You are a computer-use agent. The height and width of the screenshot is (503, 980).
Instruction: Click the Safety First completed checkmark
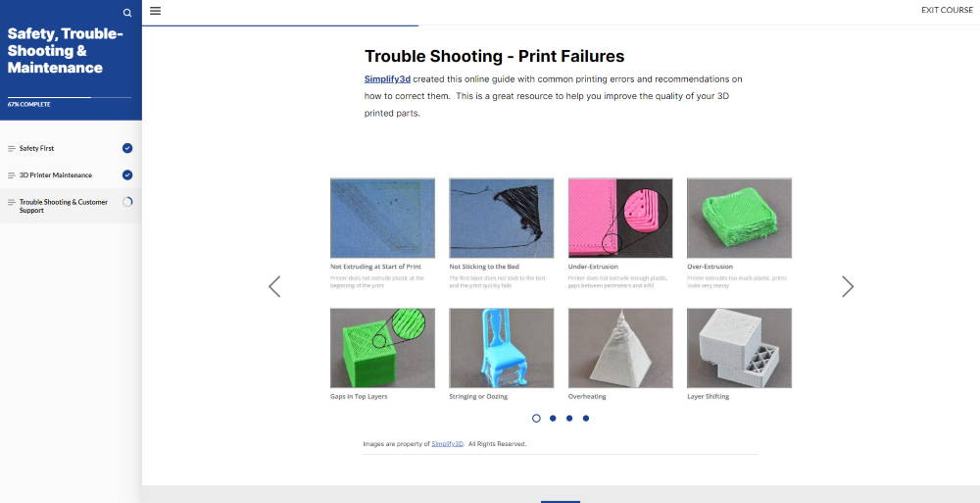127,148
